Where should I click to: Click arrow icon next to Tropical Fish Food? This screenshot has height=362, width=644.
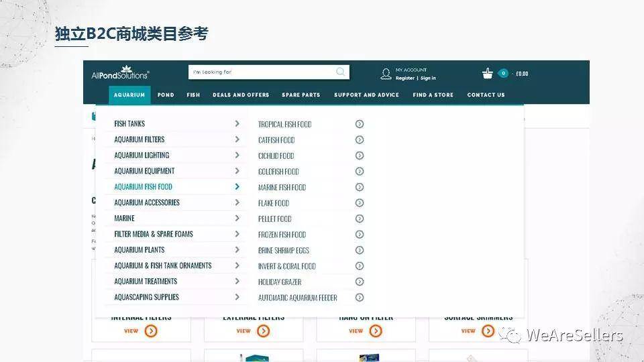(x=360, y=124)
